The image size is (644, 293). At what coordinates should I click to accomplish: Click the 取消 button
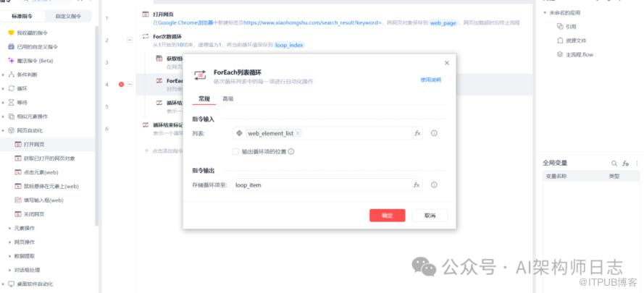tap(430, 216)
